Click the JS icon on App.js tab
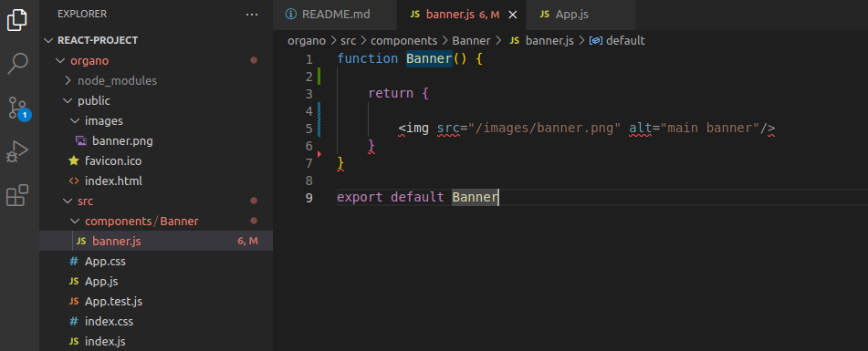 545,15
